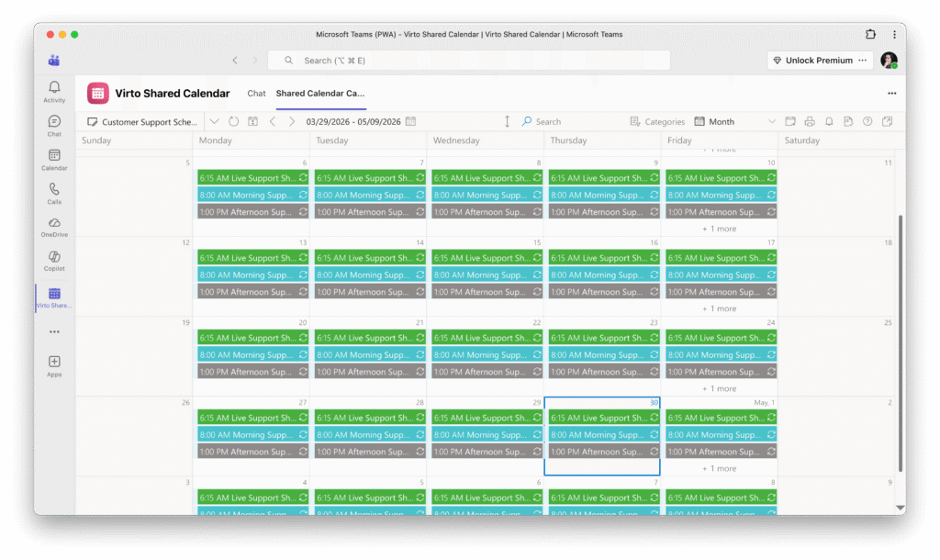Go to the previous date range
940x560 pixels.
click(273, 121)
